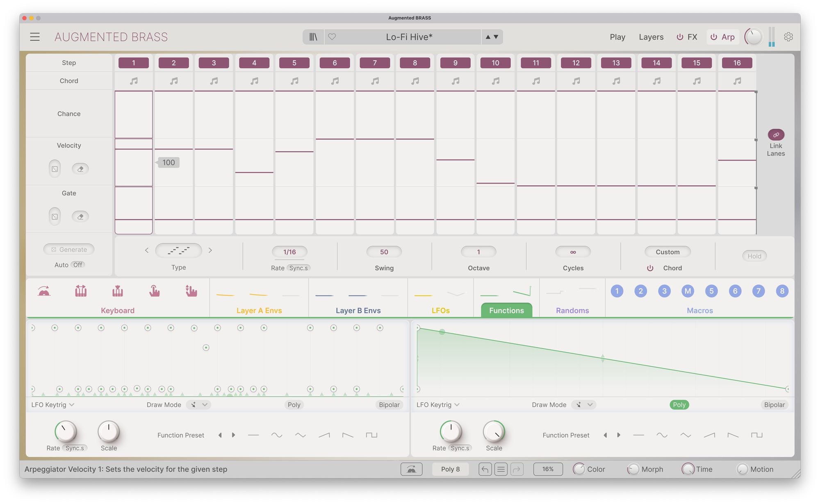Erase the gate lane with eraser icon
Viewport: 820px width, 504px height.
tap(80, 217)
